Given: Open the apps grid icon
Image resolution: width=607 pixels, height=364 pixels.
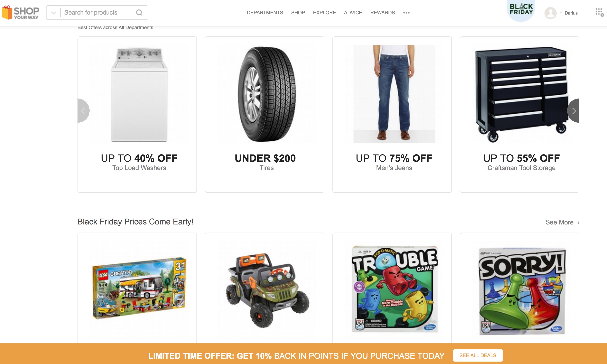Looking at the screenshot, I should [x=599, y=12].
